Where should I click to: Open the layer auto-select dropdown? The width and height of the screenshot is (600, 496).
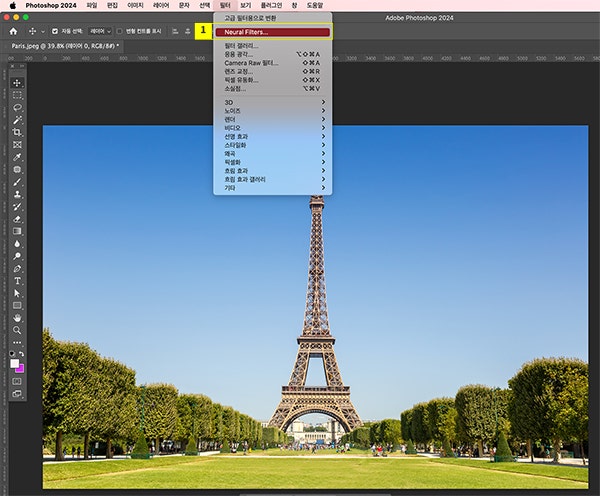pyautogui.click(x=100, y=31)
